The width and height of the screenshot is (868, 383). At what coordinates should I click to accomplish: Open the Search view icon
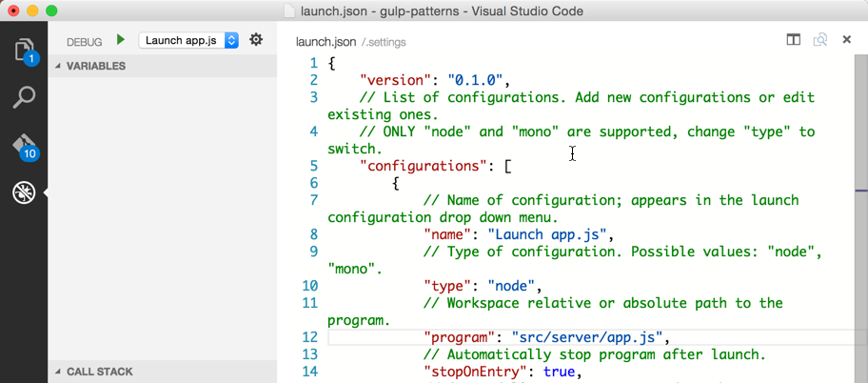coord(25,97)
